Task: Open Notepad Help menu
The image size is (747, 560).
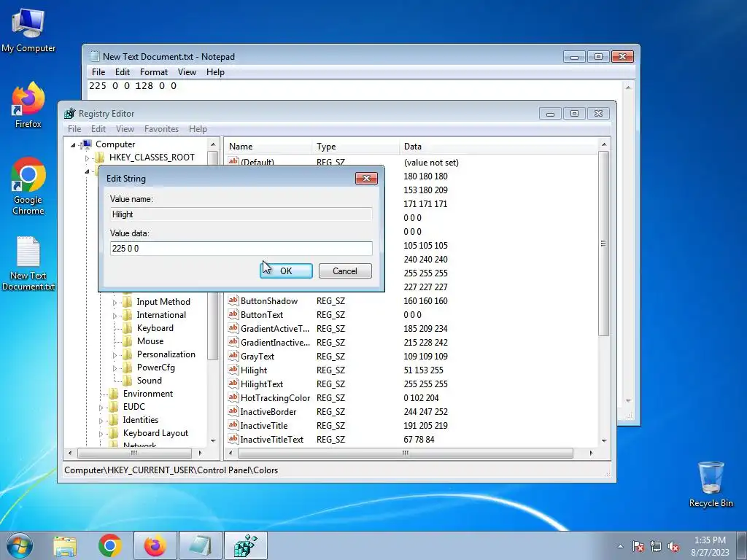Action: point(215,72)
